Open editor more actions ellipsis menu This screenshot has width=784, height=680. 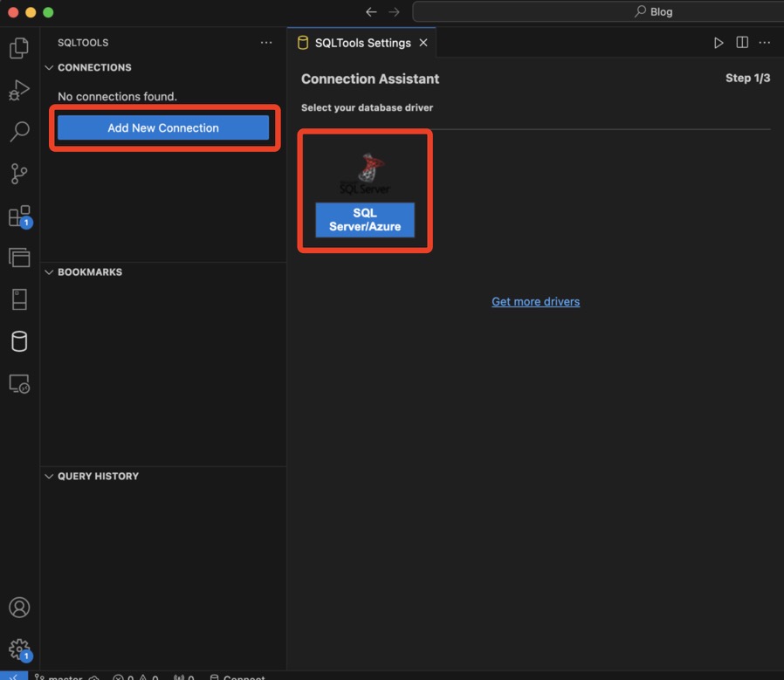click(x=765, y=43)
